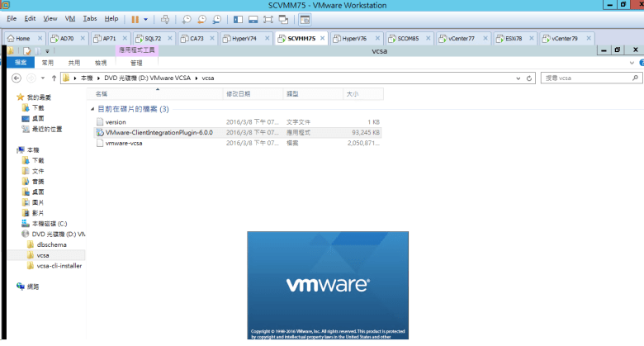The width and height of the screenshot is (644, 346).
Task: Click the Send Ctrl+Alt+Del toolbar icon
Action: click(165, 18)
